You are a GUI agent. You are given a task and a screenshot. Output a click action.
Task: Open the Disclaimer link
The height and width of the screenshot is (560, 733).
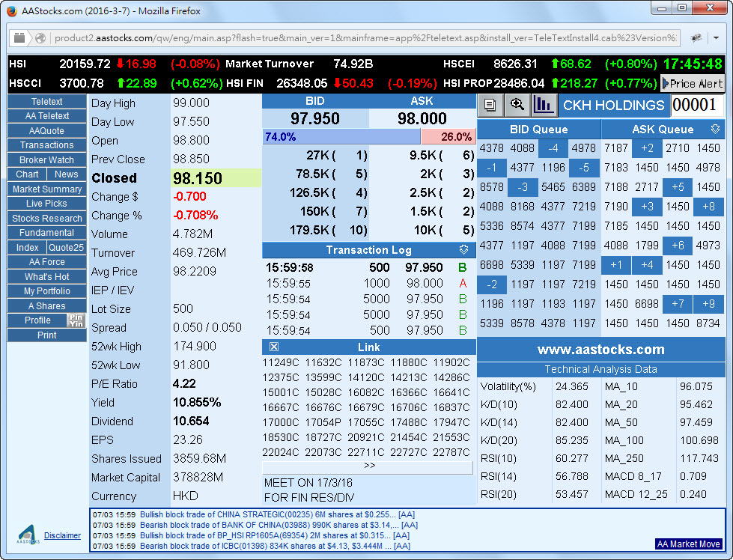[62, 536]
